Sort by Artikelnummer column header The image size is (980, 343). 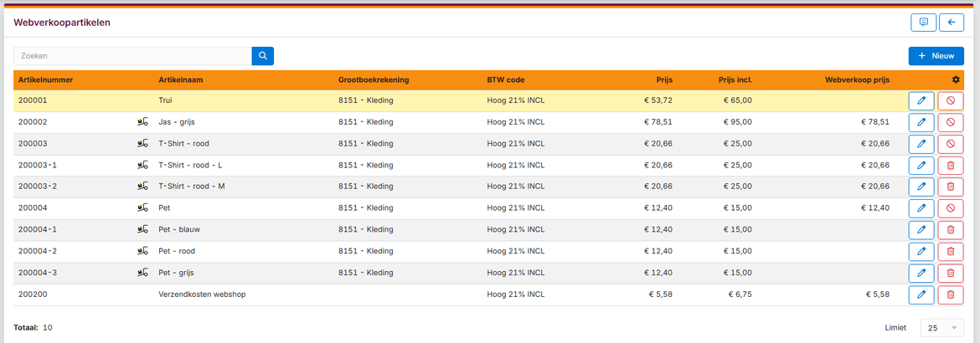pyautogui.click(x=46, y=80)
